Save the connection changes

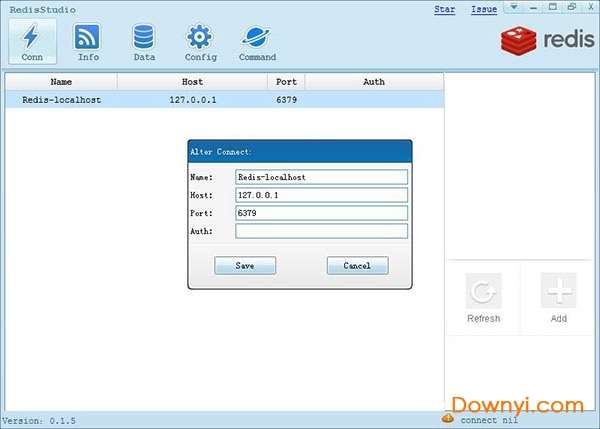tap(245, 266)
